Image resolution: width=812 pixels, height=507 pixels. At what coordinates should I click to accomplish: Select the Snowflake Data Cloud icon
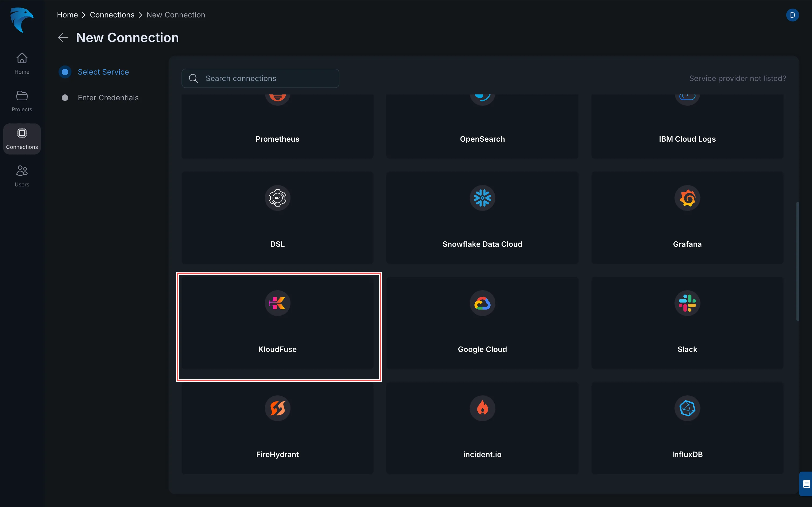(482, 198)
